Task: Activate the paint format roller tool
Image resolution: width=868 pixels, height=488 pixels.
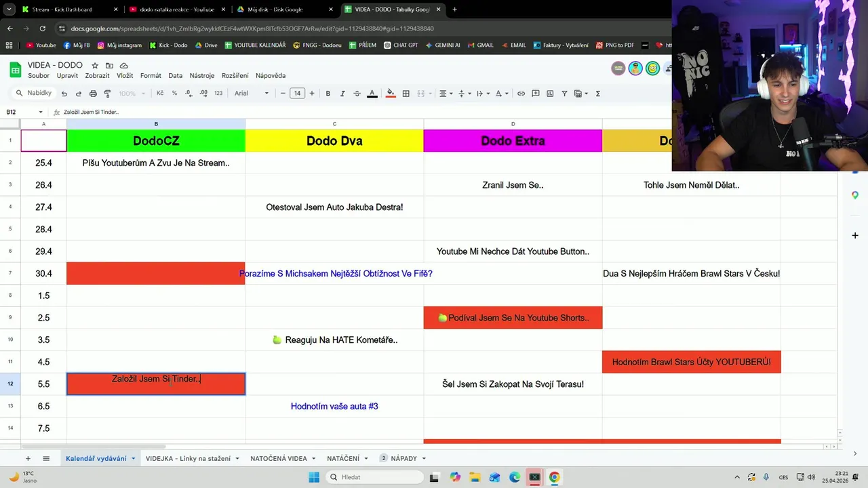Action: click(107, 94)
